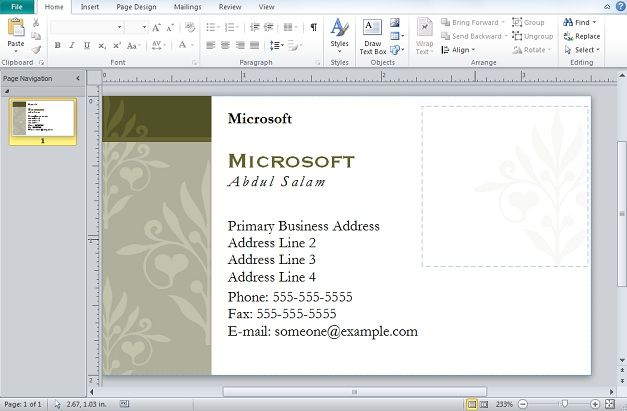Open the File tab
The image size is (627, 411).
coord(17,7)
